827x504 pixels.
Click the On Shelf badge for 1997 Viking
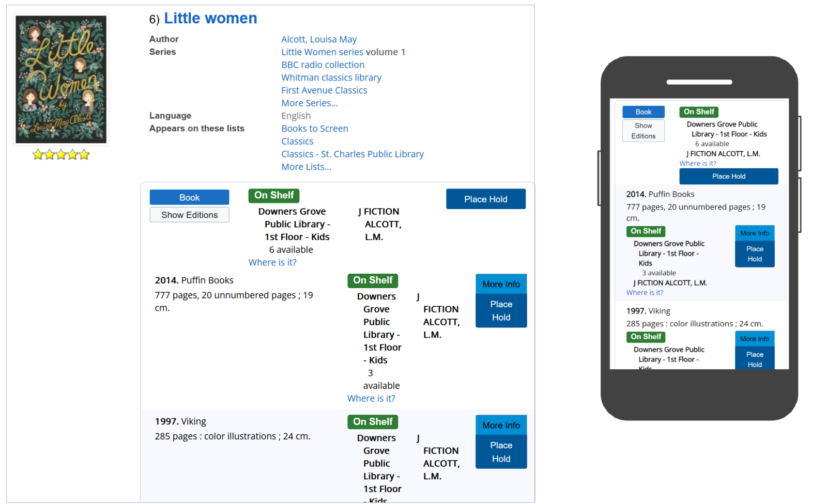pyautogui.click(x=373, y=422)
